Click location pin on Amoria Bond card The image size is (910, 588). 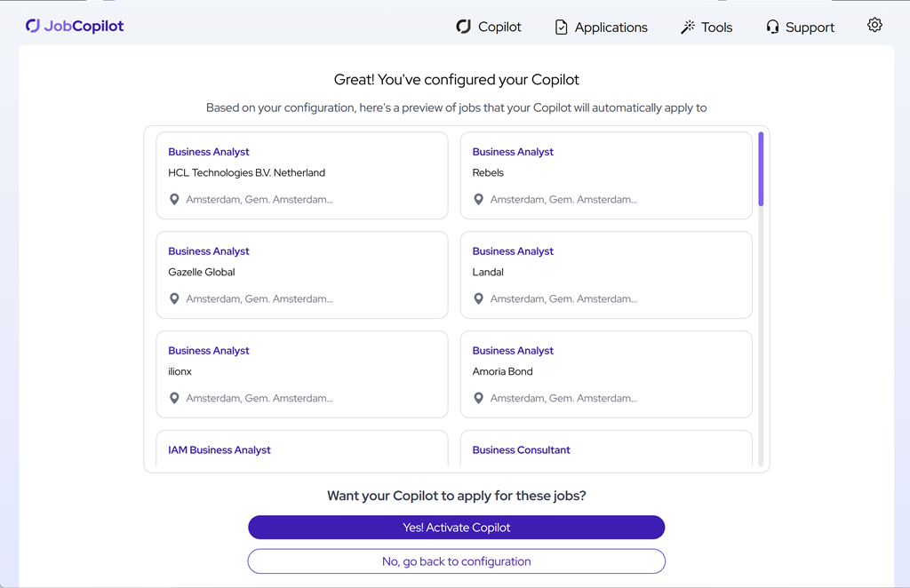[478, 399]
